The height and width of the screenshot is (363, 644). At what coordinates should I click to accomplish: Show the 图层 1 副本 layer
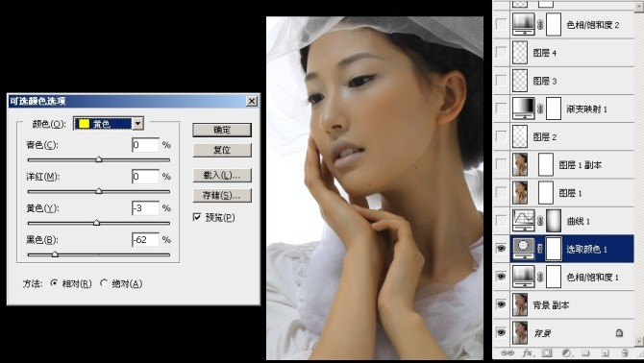pyautogui.click(x=501, y=164)
